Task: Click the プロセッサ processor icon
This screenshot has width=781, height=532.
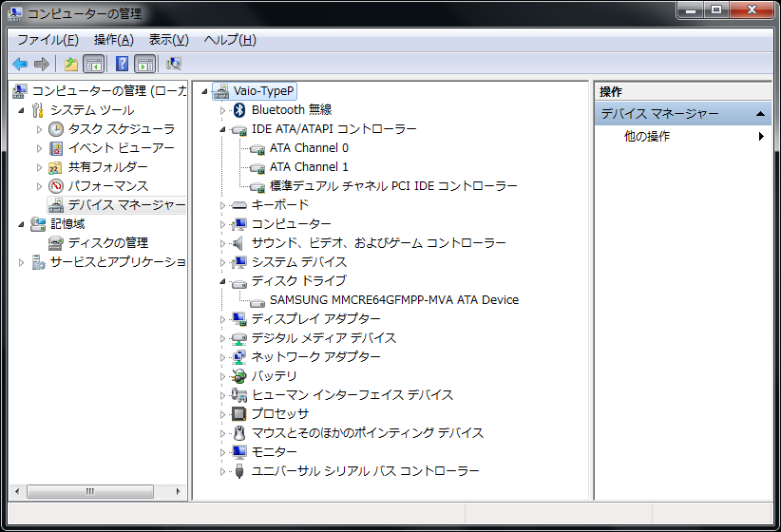Action: [239, 414]
